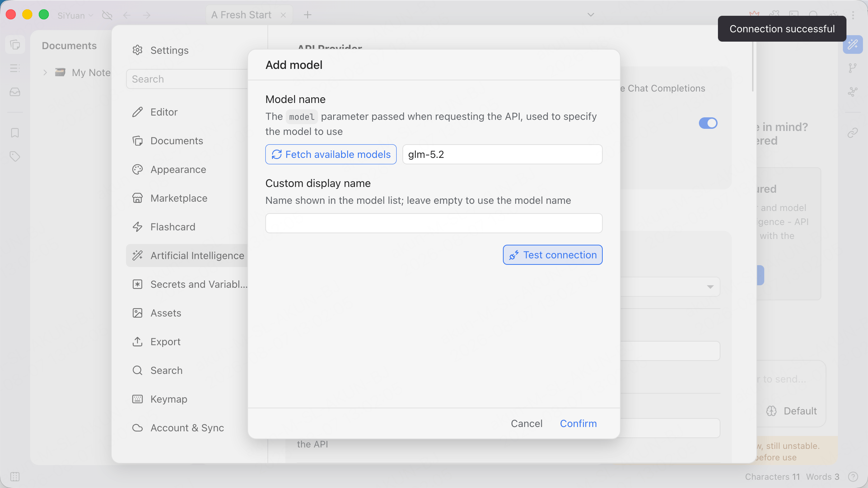
Task: Select Appearance in the settings sidebar
Action: [x=187, y=169]
